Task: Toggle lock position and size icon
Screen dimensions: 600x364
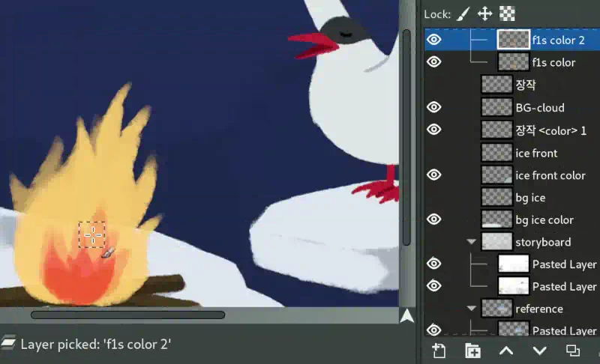Action: coord(484,14)
